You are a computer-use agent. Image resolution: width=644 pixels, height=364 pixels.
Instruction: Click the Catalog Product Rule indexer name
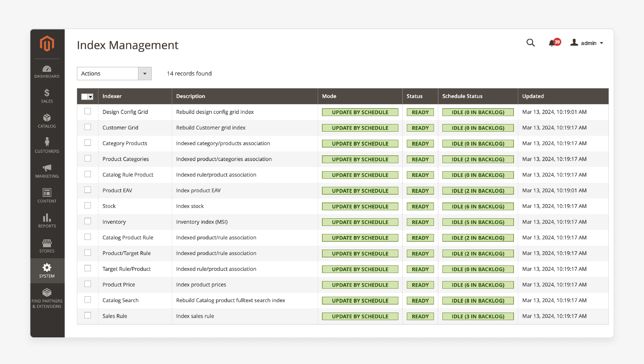tap(128, 237)
